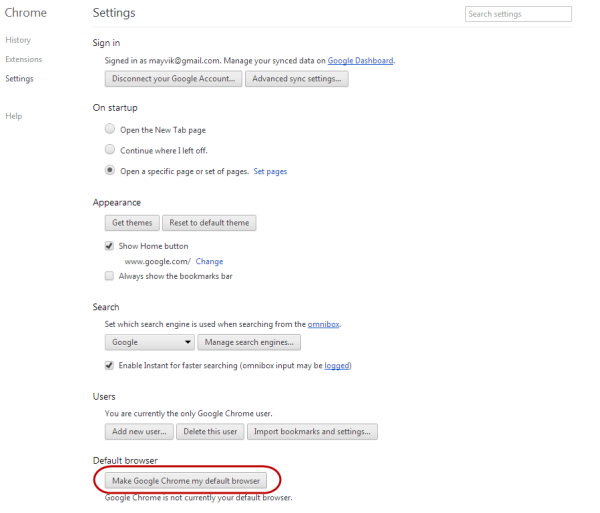Click the Get themes button

[x=132, y=223]
